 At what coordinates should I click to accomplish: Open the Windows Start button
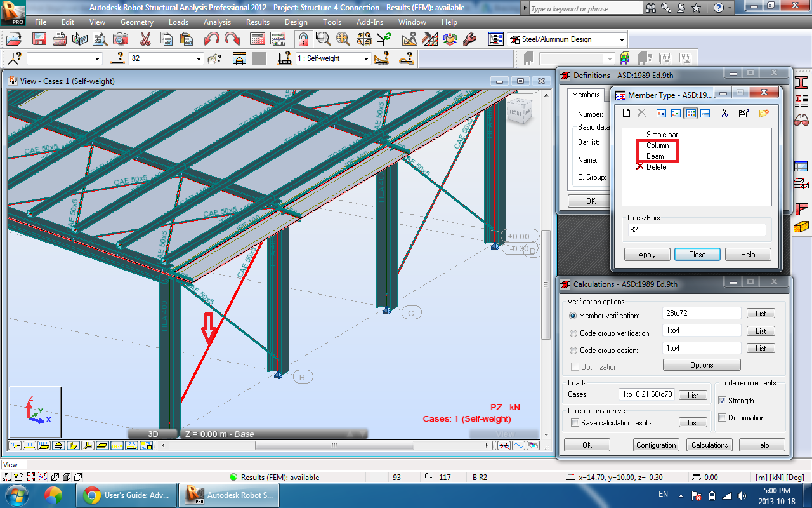pyautogui.click(x=16, y=495)
